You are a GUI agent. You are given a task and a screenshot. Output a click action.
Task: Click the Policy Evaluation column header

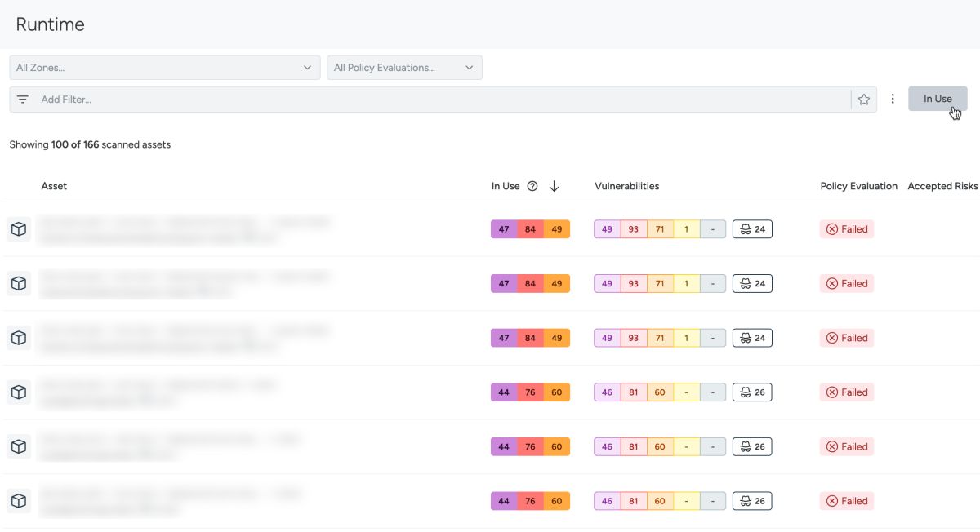859,186
